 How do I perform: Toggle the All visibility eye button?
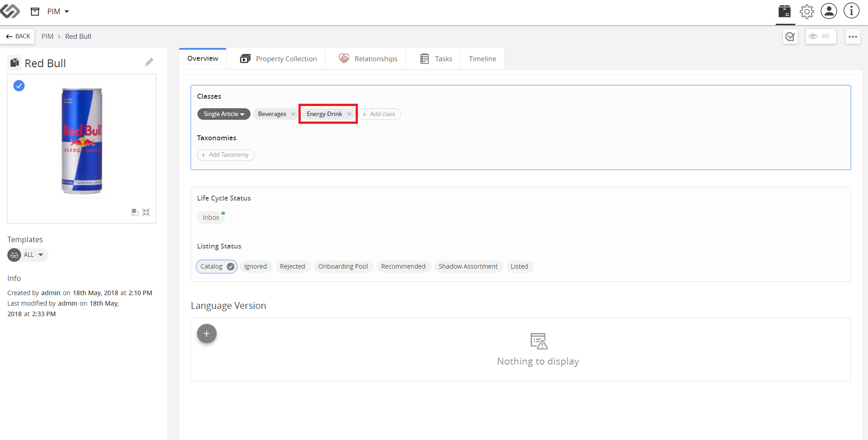pyautogui.click(x=820, y=37)
